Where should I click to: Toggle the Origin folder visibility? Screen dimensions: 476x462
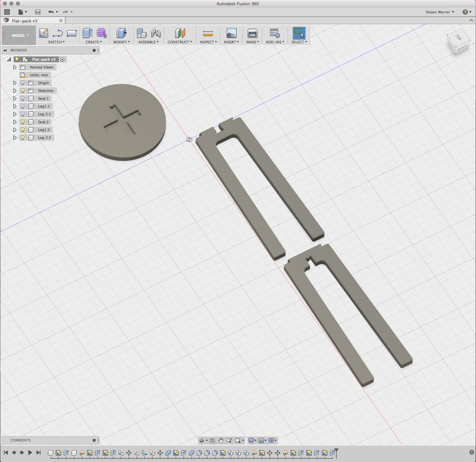click(x=22, y=82)
